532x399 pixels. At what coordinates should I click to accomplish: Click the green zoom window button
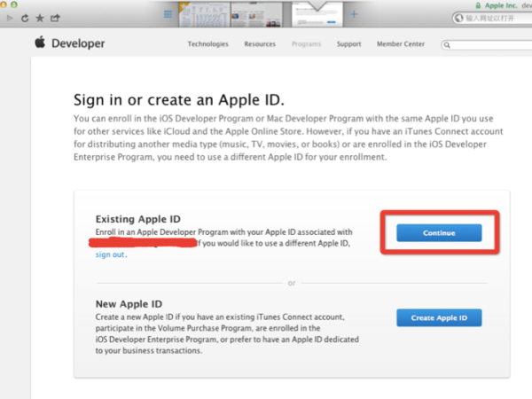(14, 4)
